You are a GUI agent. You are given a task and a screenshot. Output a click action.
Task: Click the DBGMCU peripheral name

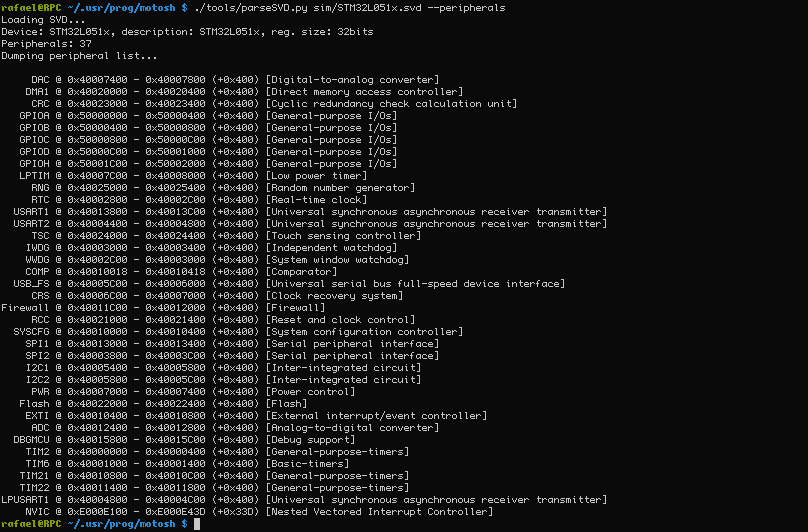[x=31, y=439]
